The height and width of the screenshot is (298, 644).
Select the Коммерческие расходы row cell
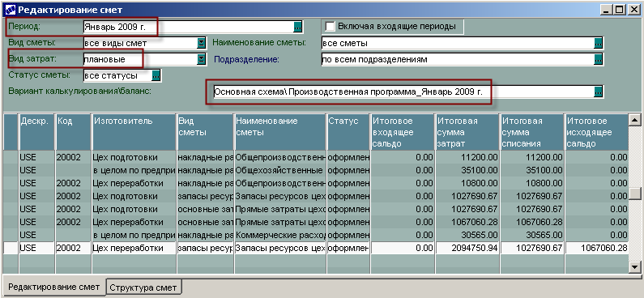(280, 235)
